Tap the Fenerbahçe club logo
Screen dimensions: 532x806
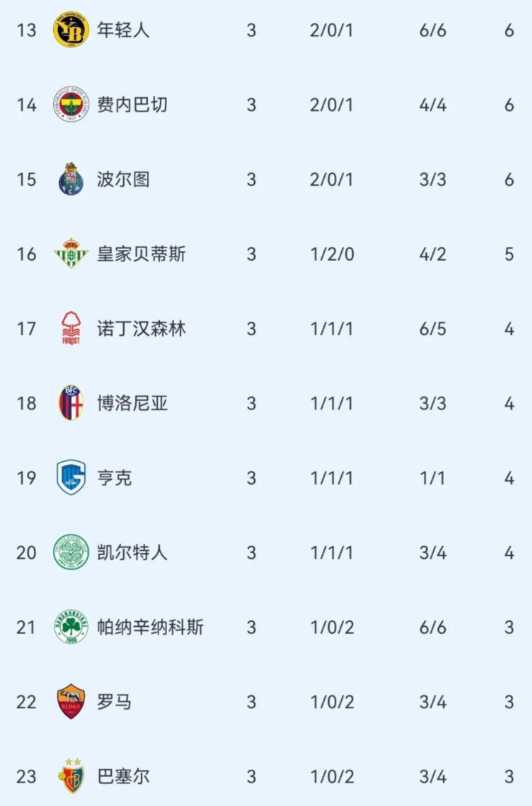tap(71, 104)
